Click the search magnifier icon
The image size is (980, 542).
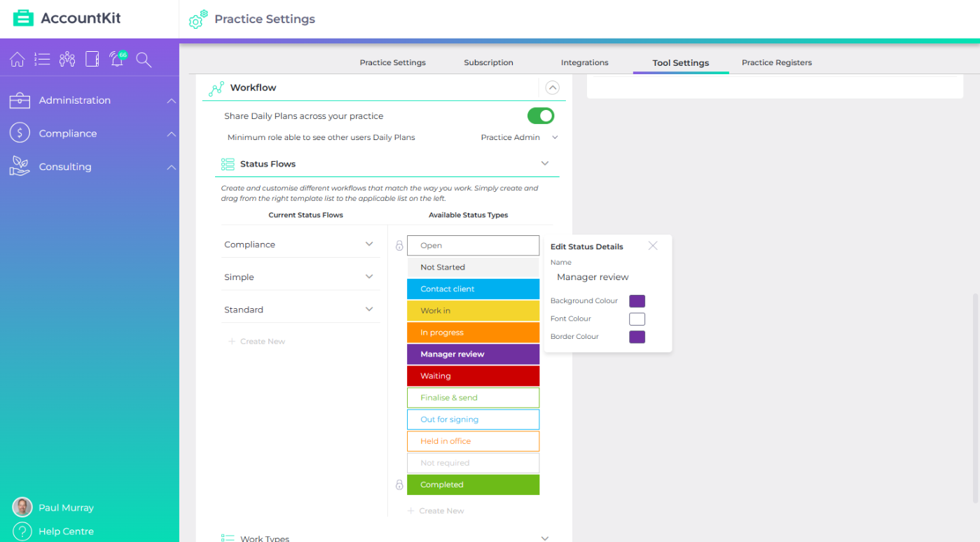pyautogui.click(x=144, y=60)
